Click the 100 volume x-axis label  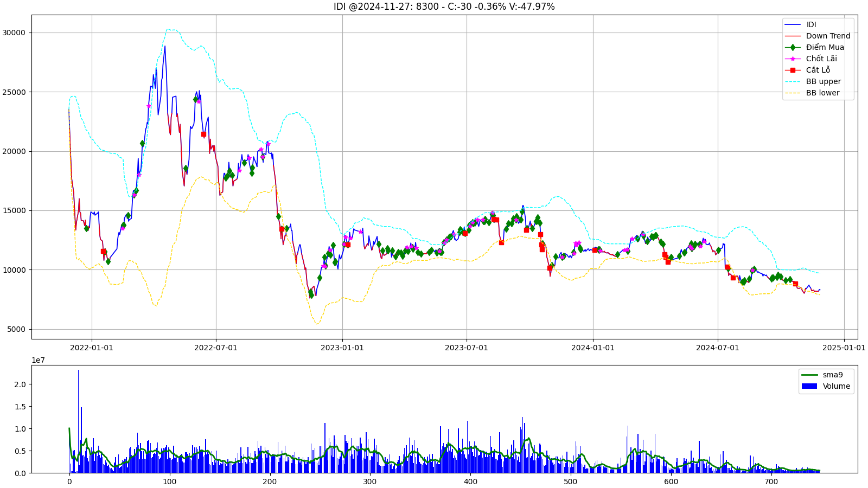[169, 481]
